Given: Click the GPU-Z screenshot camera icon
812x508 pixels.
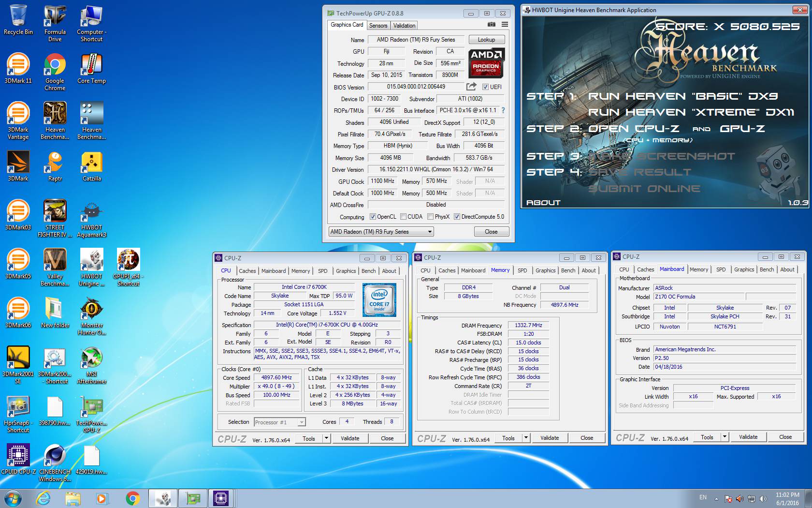Looking at the screenshot, I should [492, 25].
